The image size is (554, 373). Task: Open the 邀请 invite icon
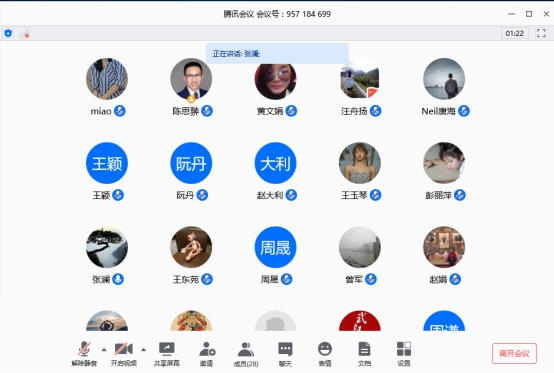coord(207,349)
